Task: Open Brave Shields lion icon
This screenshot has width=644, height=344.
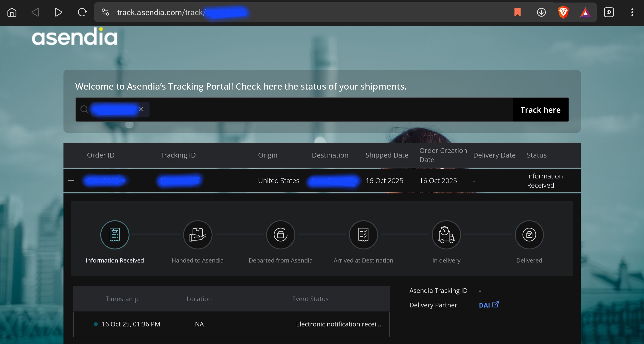Action: point(563,12)
